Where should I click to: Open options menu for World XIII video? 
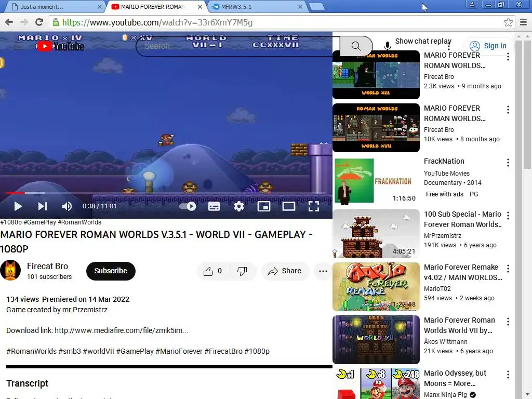508,57
